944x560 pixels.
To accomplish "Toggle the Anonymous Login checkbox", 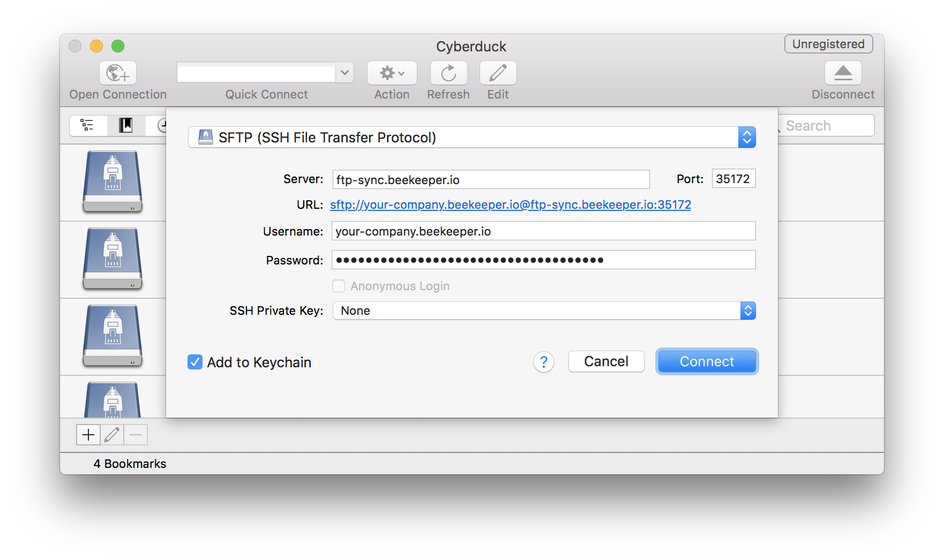I will pyautogui.click(x=339, y=286).
